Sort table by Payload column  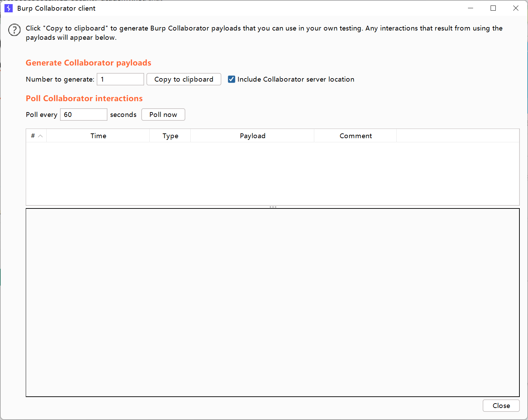click(x=253, y=136)
